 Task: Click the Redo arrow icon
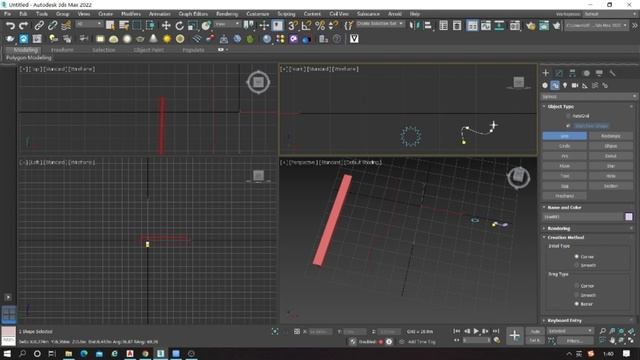[x=24, y=26]
